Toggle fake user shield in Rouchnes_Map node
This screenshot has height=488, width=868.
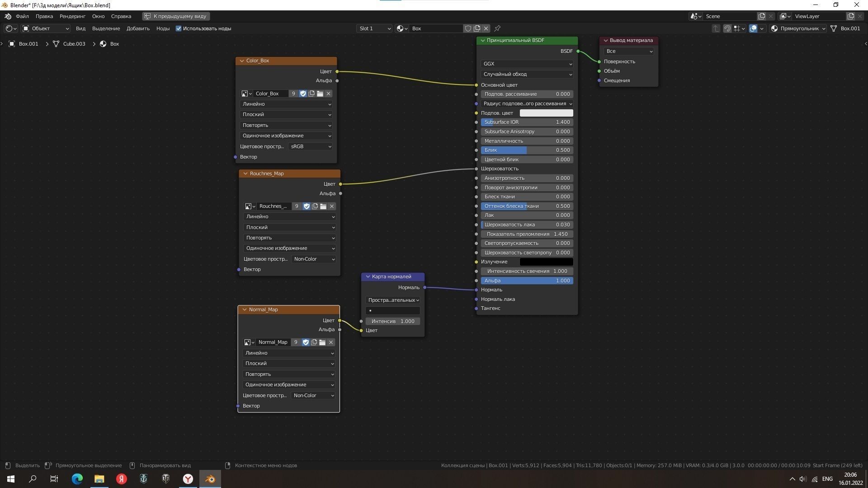[307, 206]
